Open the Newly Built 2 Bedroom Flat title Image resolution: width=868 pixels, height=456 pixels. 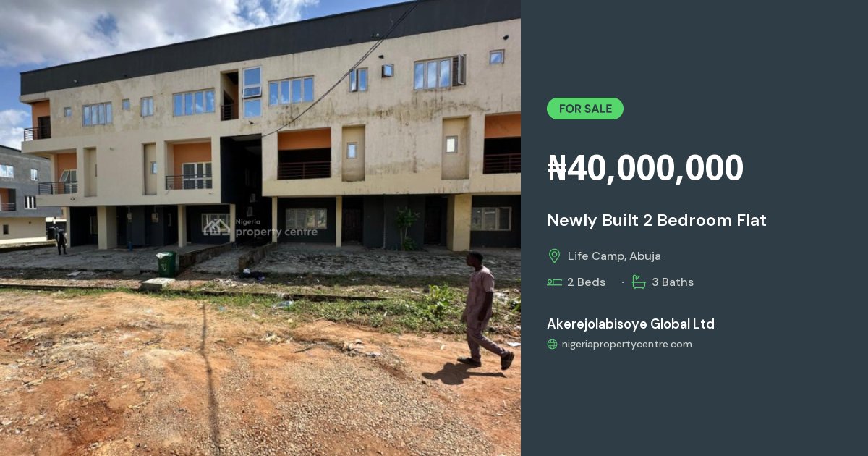657,220
